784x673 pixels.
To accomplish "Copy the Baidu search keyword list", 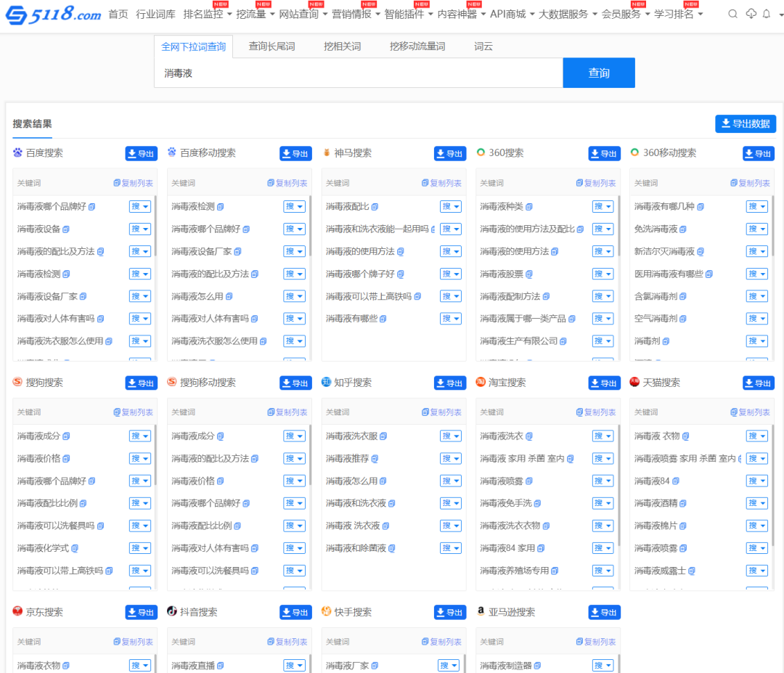I will coord(133,183).
